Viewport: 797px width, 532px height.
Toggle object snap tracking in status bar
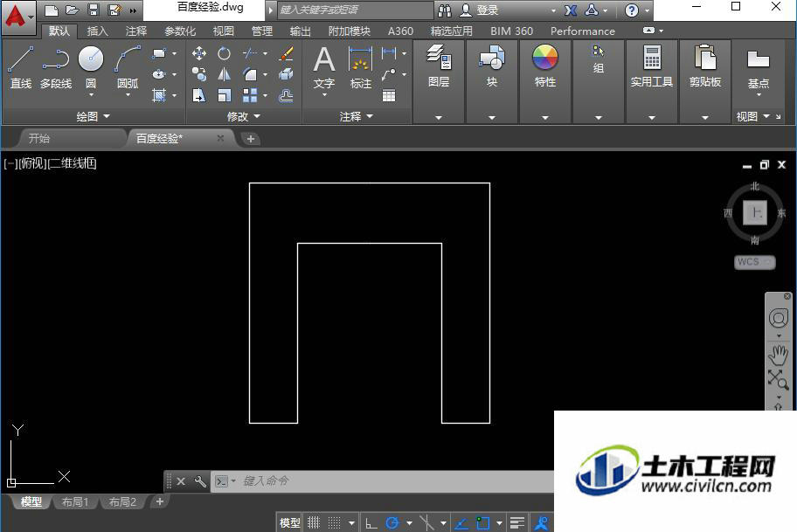pyautogui.click(x=461, y=522)
